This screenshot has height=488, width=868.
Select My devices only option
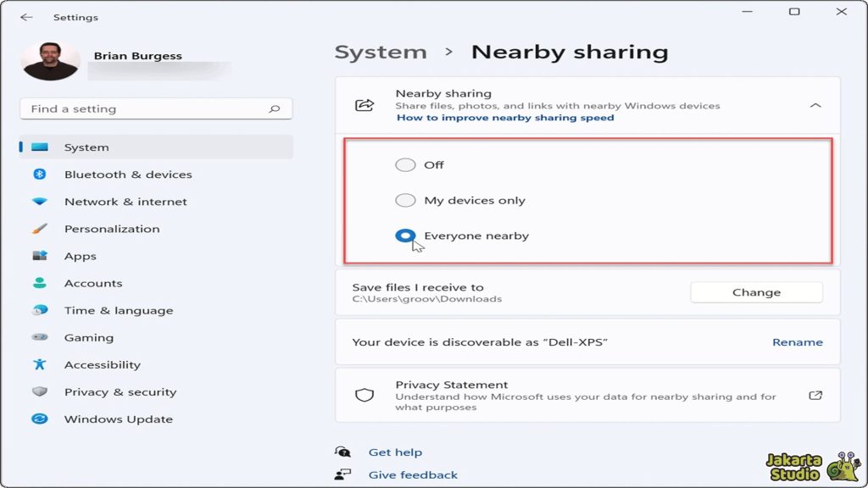[x=405, y=201]
